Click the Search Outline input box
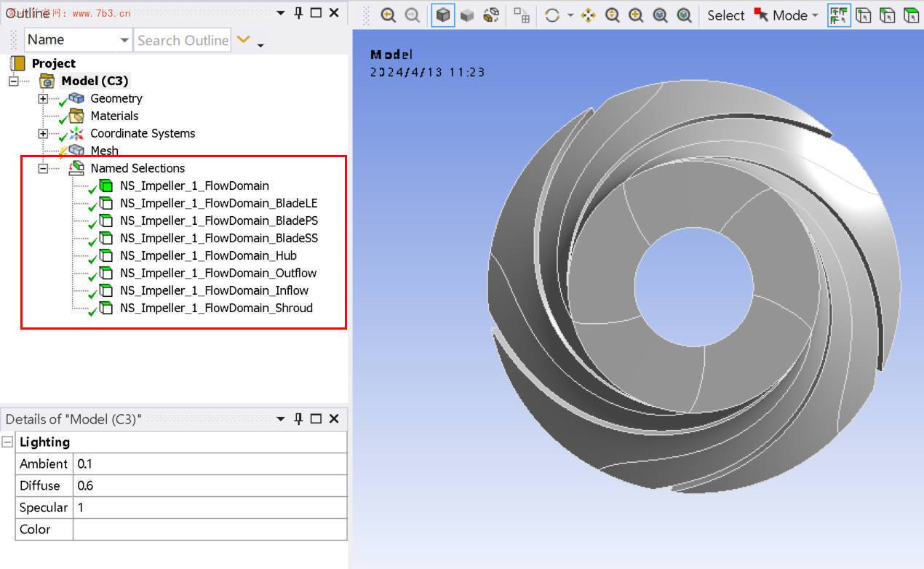Image resolution: width=924 pixels, height=569 pixels. 183,40
